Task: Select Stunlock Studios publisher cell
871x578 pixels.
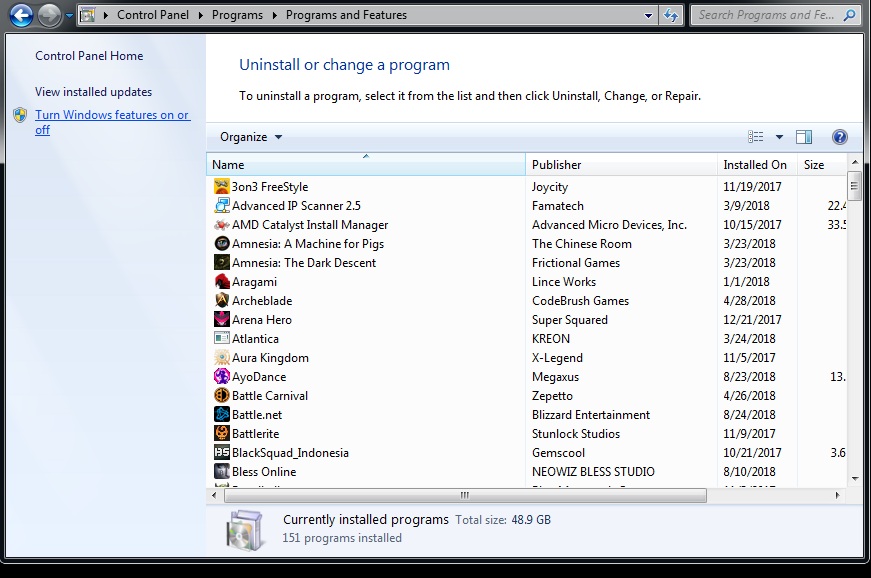Action: pyautogui.click(x=575, y=434)
